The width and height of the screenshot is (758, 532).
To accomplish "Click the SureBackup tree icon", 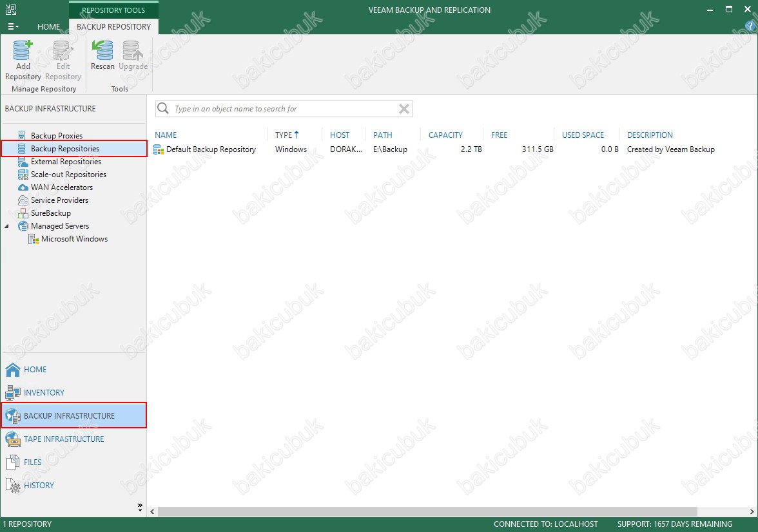I will click(23, 213).
